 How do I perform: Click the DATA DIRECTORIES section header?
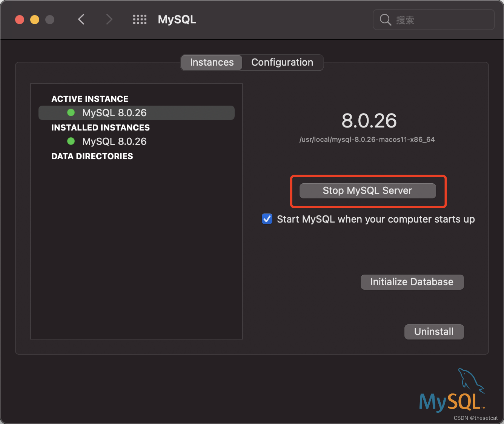[92, 156]
